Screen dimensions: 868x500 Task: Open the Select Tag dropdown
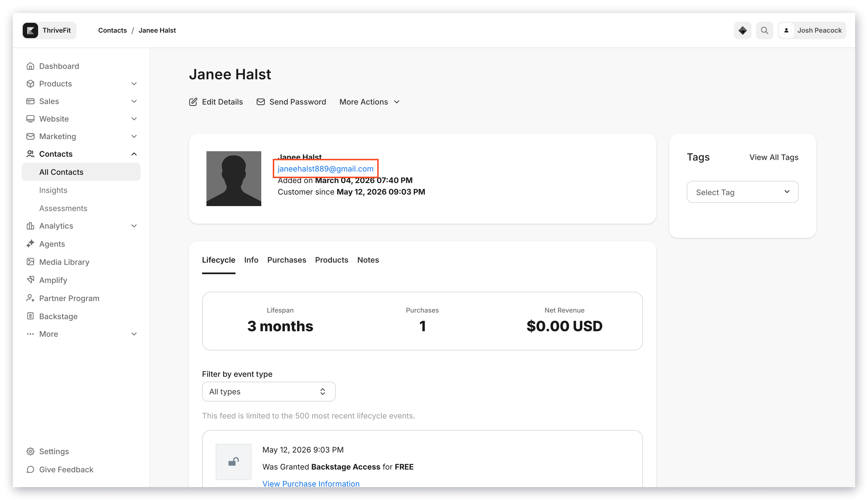(x=742, y=192)
